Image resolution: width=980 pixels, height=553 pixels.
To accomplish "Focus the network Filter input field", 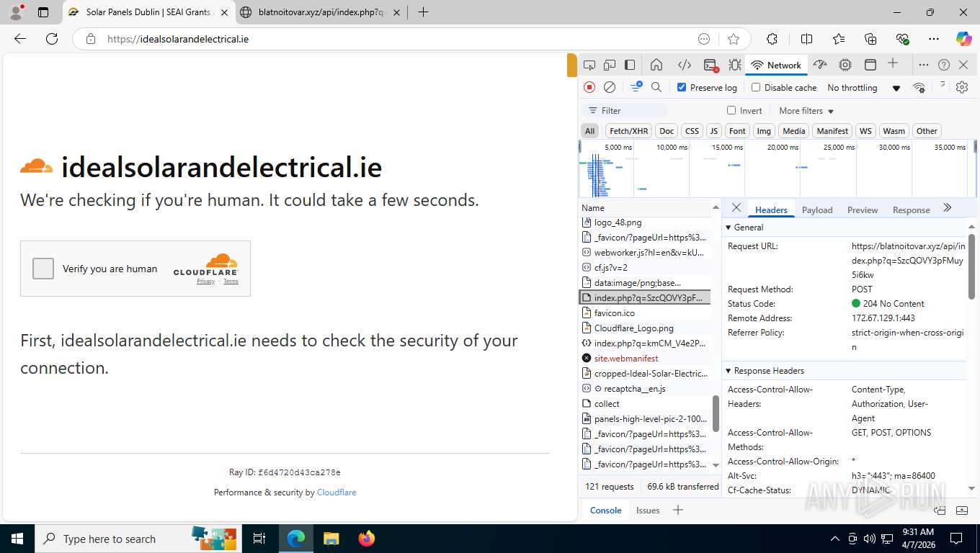I will [623, 110].
